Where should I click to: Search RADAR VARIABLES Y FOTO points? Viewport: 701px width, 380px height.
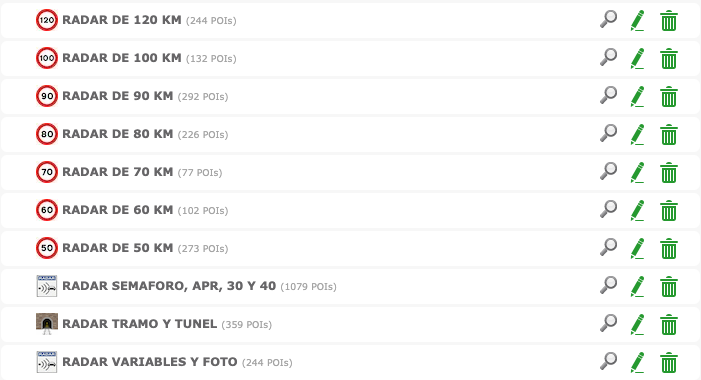tap(608, 362)
